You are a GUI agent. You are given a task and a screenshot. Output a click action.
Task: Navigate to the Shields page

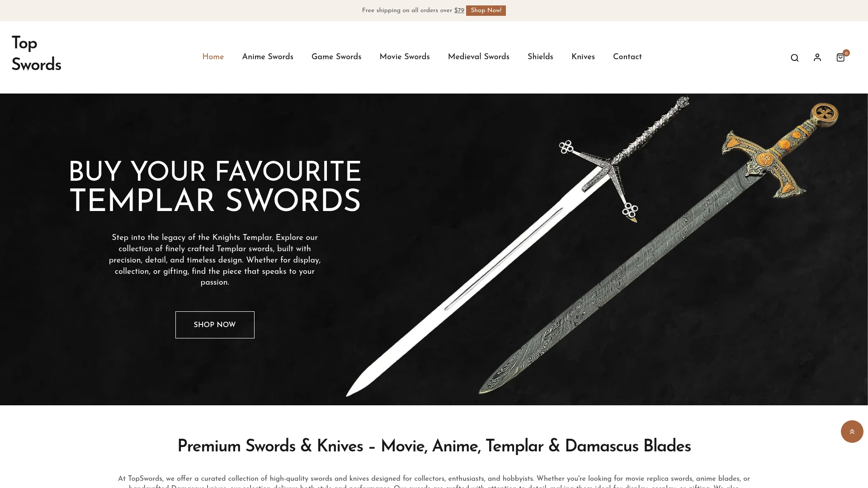pyautogui.click(x=540, y=57)
